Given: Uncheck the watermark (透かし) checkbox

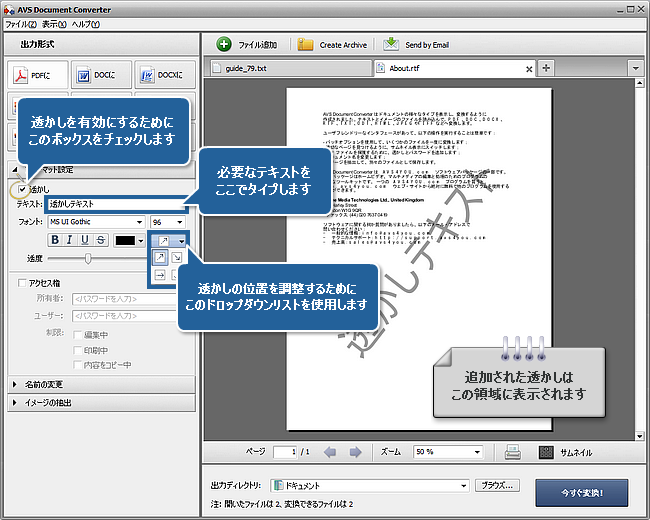Looking at the screenshot, I should tap(23, 189).
